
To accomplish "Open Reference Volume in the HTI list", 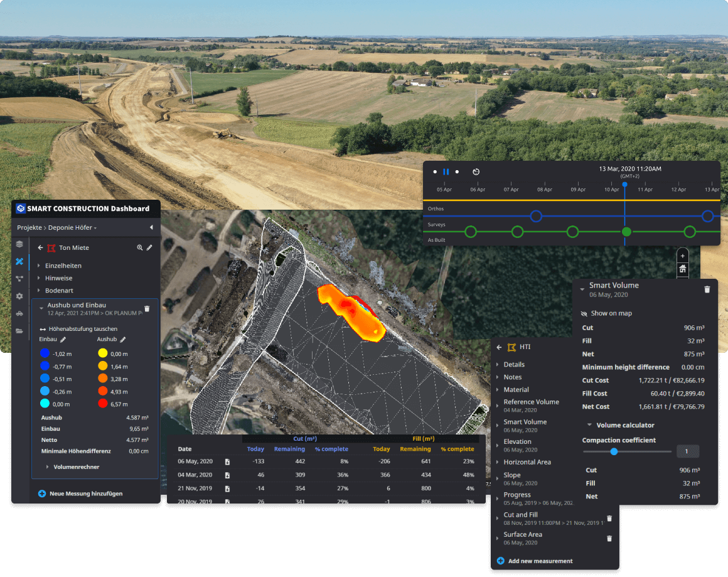I will (531, 406).
